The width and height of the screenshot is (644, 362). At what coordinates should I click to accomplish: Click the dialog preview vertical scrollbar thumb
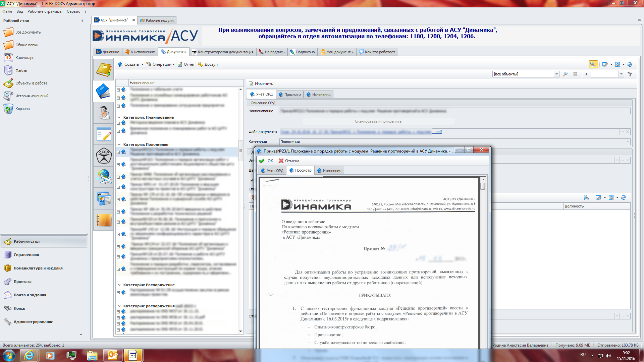pyautogui.click(x=483, y=186)
